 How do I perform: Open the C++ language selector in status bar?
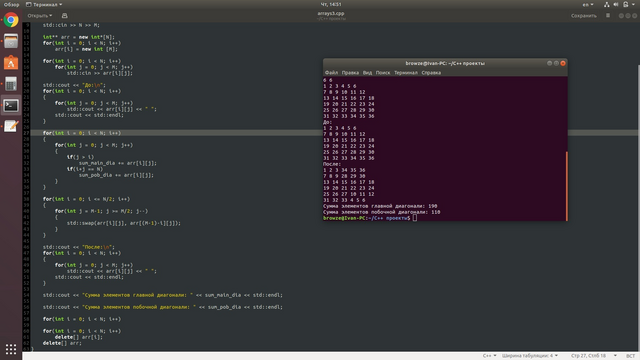(489, 356)
